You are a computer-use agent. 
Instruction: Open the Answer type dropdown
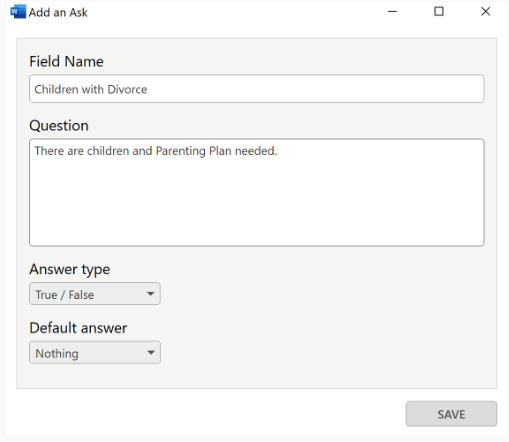tap(95, 294)
